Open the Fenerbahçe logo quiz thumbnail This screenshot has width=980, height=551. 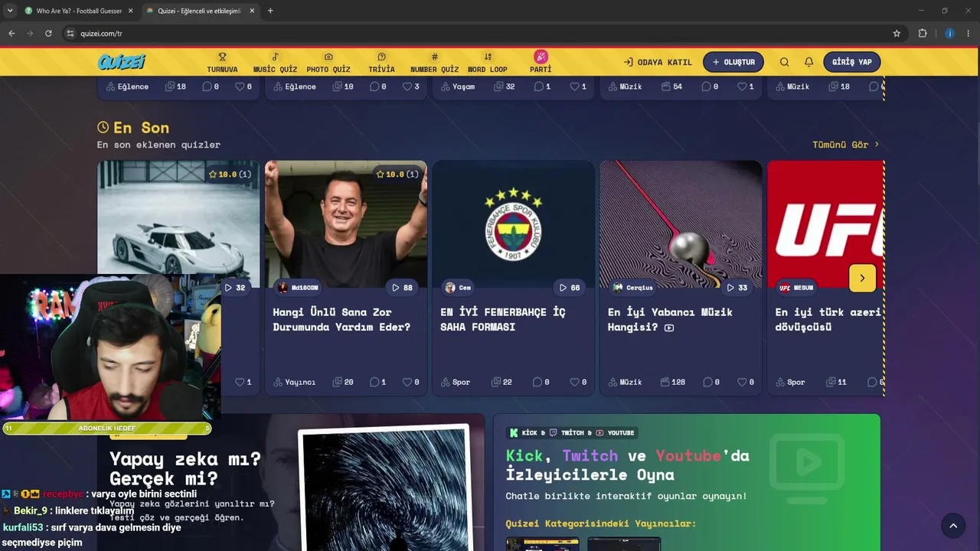point(514,224)
